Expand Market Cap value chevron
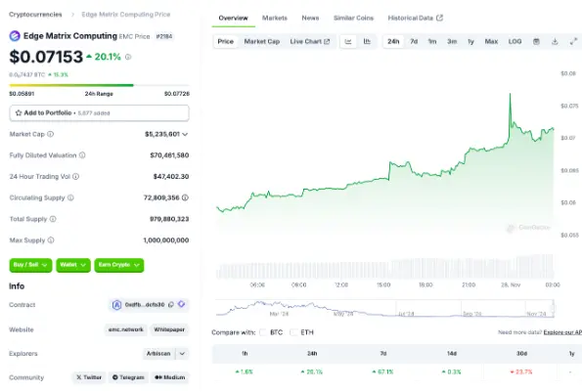Viewport: 582px width, 392px height. click(x=185, y=134)
